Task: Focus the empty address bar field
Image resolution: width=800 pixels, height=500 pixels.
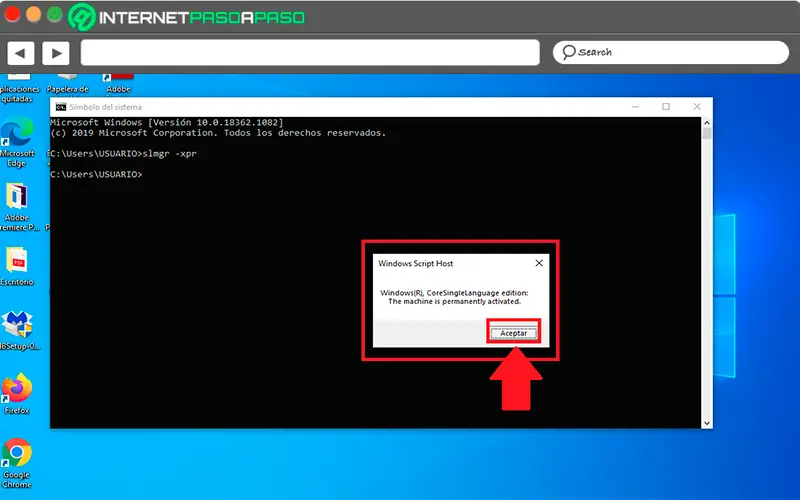Action: [x=310, y=53]
